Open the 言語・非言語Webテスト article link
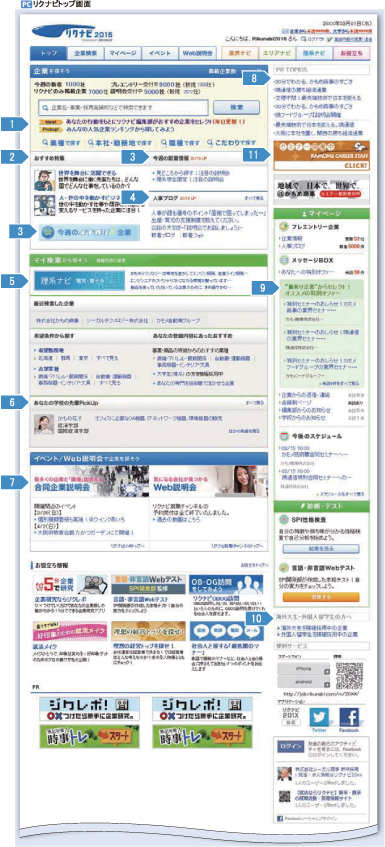 (x=139, y=599)
